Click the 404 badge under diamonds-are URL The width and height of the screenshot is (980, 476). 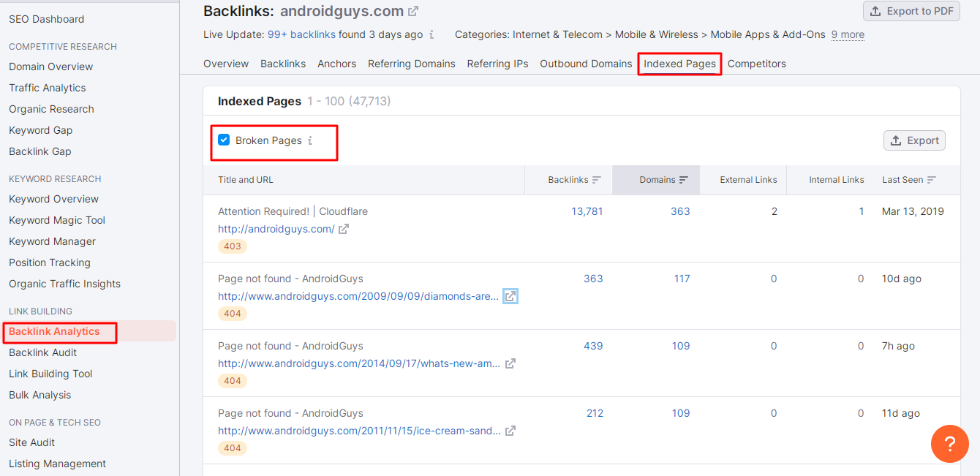tap(233, 314)
